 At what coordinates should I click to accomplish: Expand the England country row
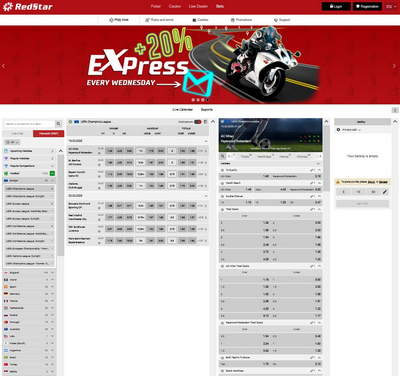click(29, 273)
